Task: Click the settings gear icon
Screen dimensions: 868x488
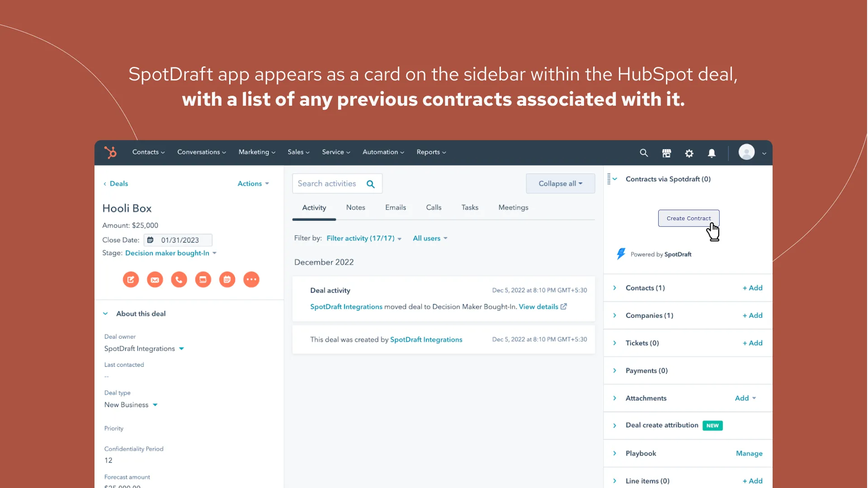Action: click(x=689, y=153)
